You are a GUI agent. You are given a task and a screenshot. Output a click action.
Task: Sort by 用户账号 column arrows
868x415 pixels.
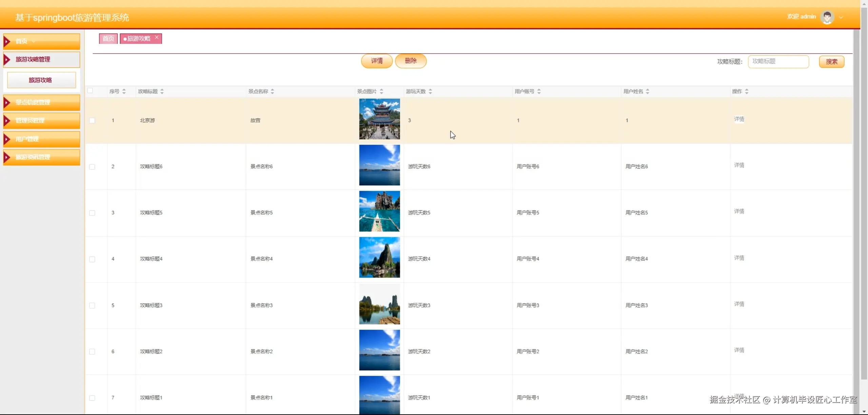pyautogui.click(x=539, y=91)
